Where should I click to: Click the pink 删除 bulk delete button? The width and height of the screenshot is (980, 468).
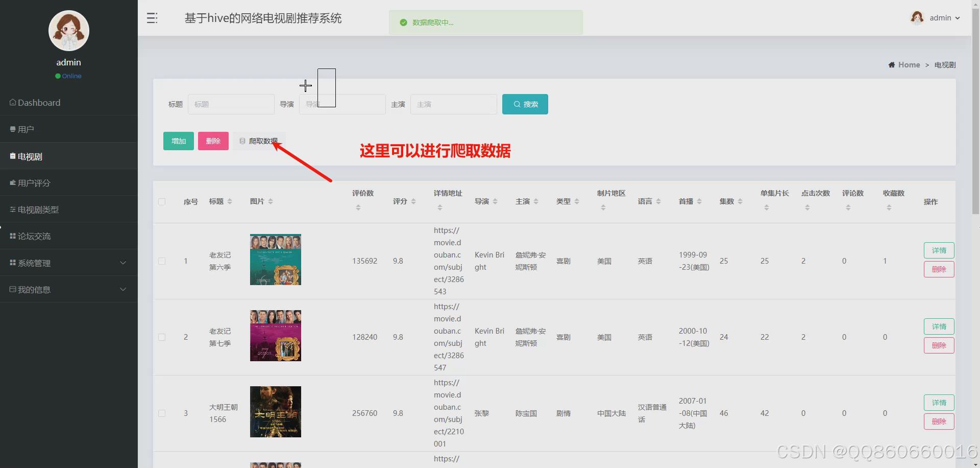tap(213, 141)
